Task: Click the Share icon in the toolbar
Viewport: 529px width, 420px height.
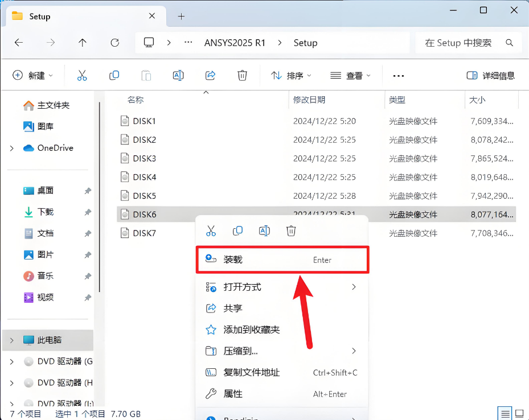Action: click(x=210, y=76)
